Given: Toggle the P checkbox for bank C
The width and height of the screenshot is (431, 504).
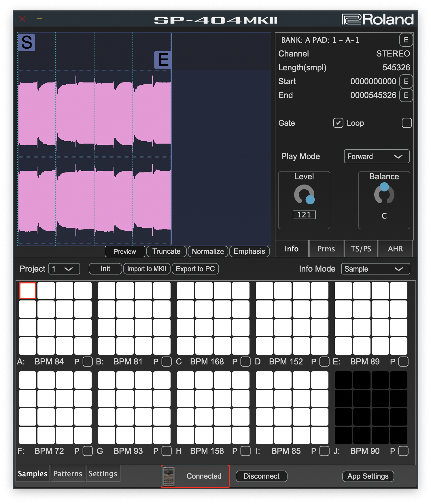Looking at the screenshot, I should [245, 362].
